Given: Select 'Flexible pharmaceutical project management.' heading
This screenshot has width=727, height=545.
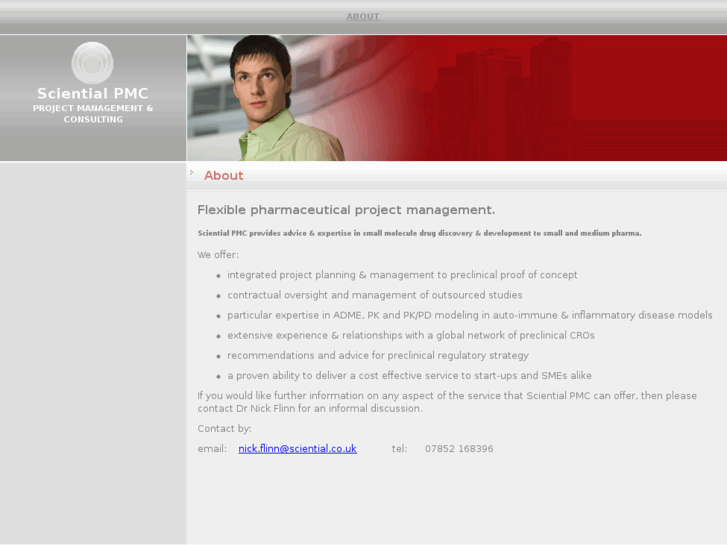Looking at the screenshot, I should (346, 210).
